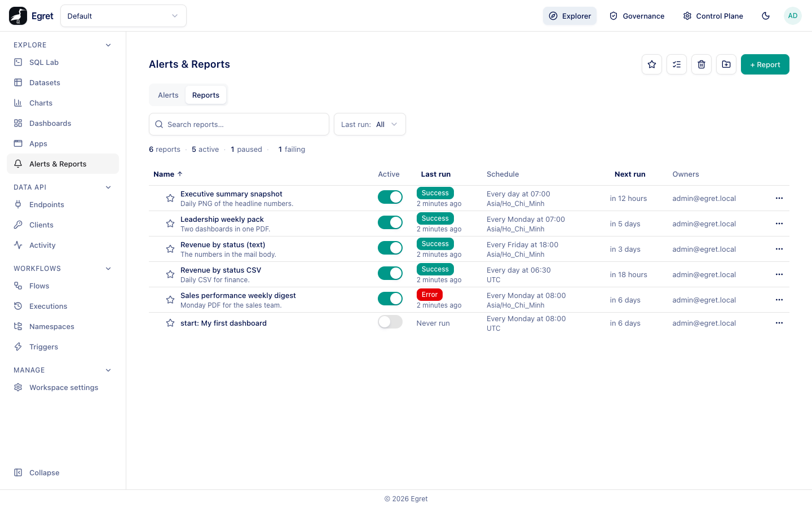Go to Datasets in the sidebar
The width and height of the screenshot is (812, 508).
tap(63, 82)
